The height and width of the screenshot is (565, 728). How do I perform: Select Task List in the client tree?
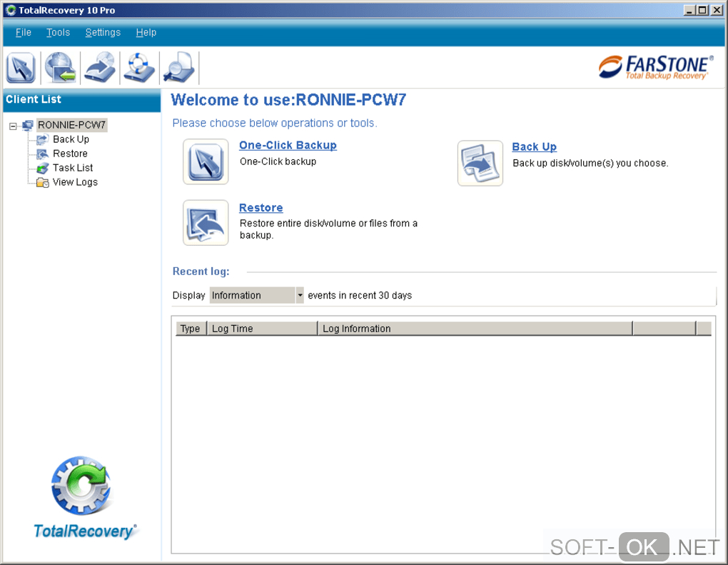73,168
